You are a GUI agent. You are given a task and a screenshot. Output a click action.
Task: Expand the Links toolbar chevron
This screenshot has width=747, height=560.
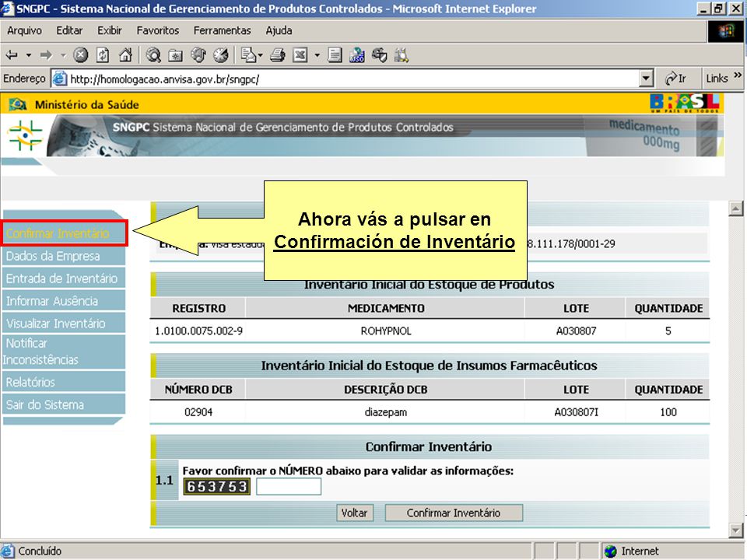click(x=738, y=75)
